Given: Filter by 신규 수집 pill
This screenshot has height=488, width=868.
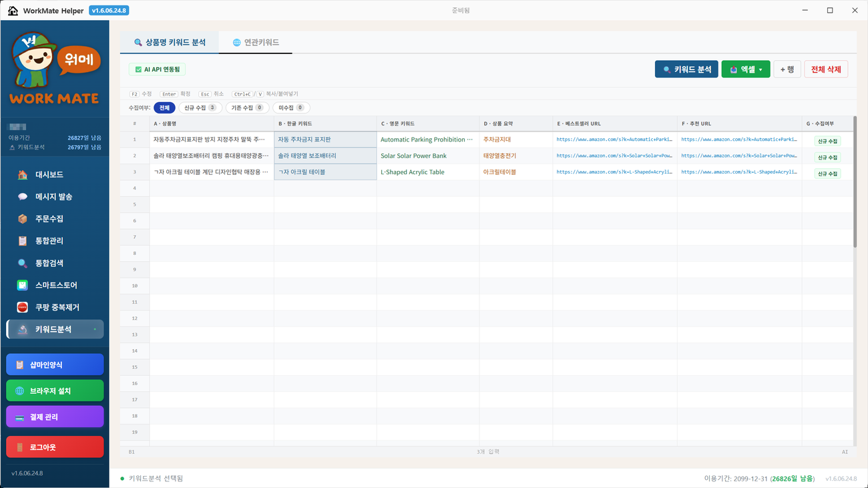Looking at the screenshot, I should 200,107.
